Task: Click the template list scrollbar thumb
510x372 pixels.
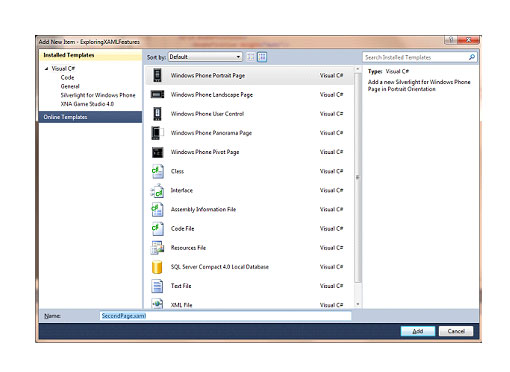Action: pos(358,178)
